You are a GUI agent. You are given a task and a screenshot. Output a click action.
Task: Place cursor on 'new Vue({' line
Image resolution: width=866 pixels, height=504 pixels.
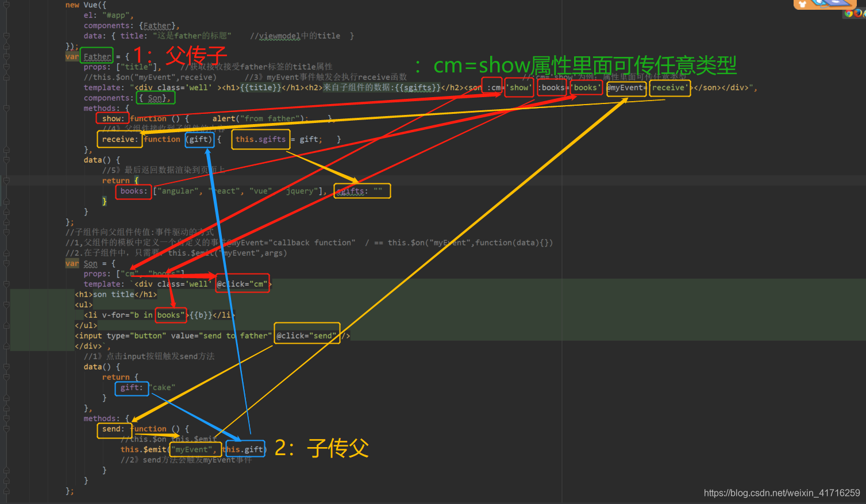86,5
